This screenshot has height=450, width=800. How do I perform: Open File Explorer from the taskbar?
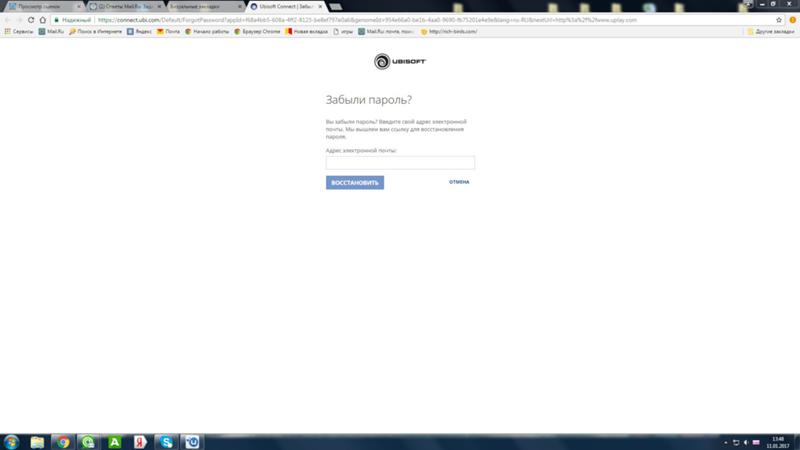pyautogui.click(x=37, y=442)
